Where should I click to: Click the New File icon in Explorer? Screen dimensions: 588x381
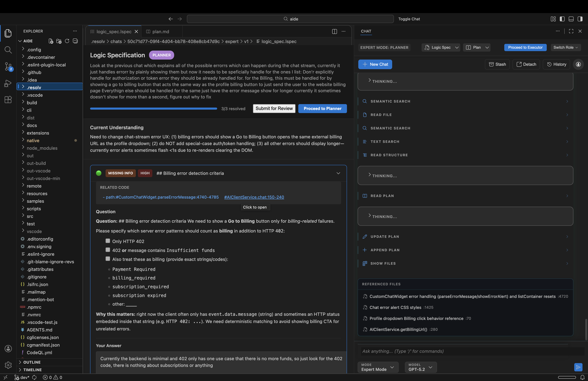(51, 41)
